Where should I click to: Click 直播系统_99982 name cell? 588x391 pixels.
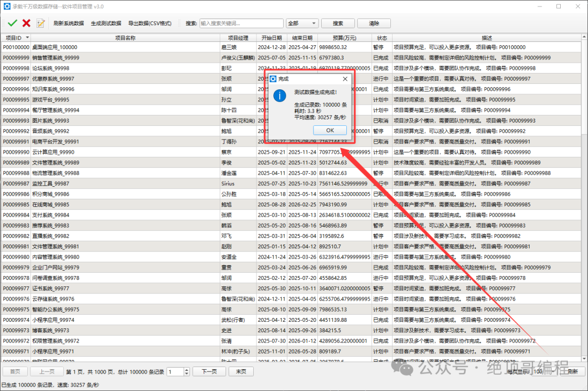tap(125, 236)
